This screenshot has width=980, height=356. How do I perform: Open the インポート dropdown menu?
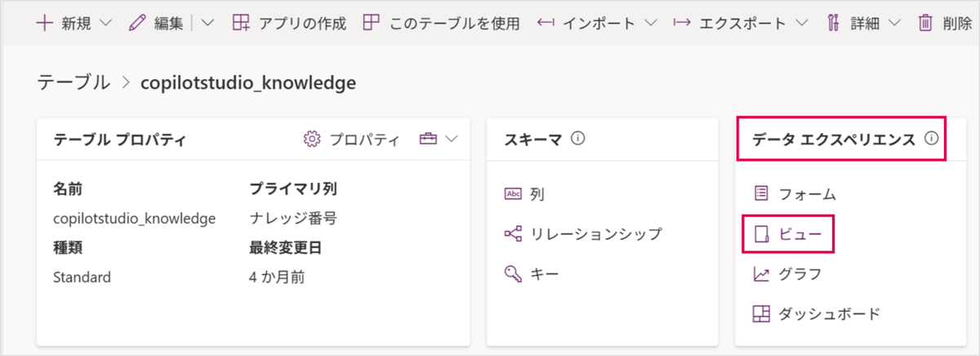pyautogui.click(x=650, y=23)
